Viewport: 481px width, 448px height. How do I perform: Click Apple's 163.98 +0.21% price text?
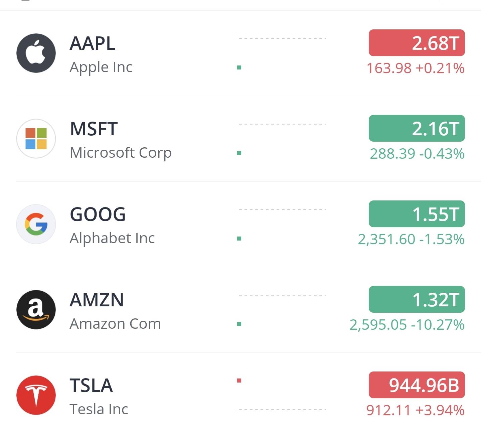(x=416, y=68)
